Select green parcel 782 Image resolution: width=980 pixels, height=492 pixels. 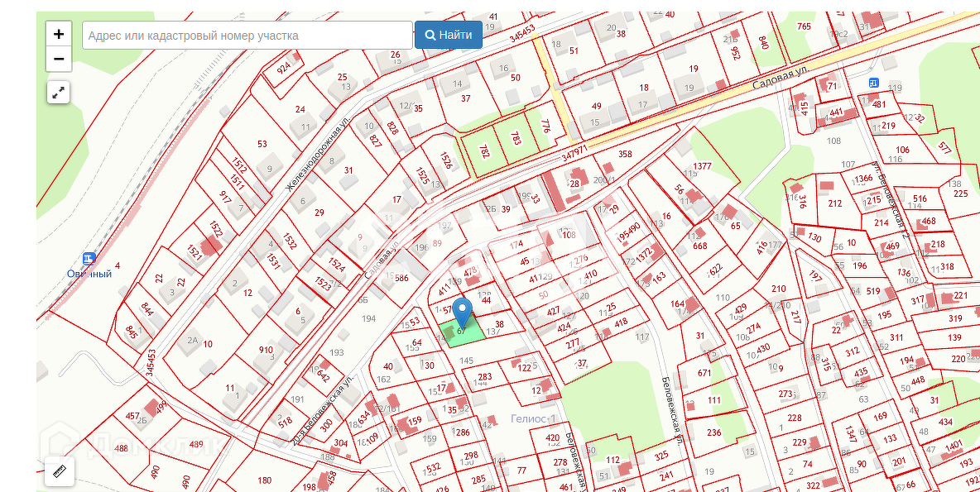coord(484,151)
